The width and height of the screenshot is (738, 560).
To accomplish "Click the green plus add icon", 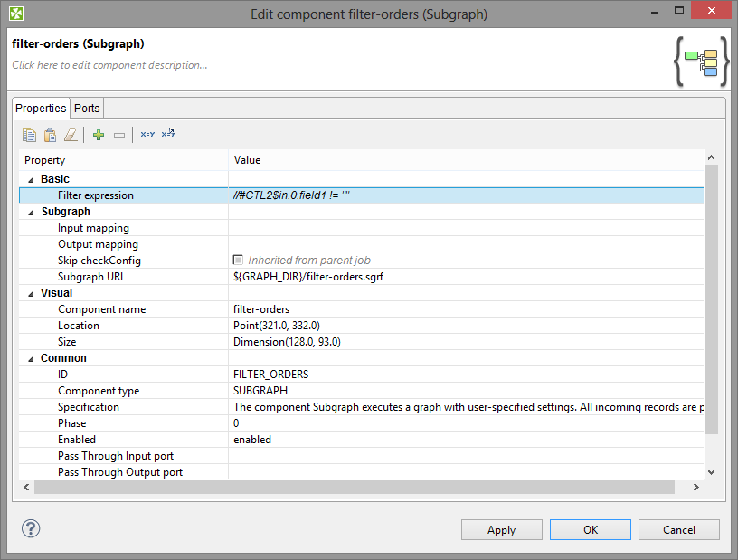I will point(99,135).
